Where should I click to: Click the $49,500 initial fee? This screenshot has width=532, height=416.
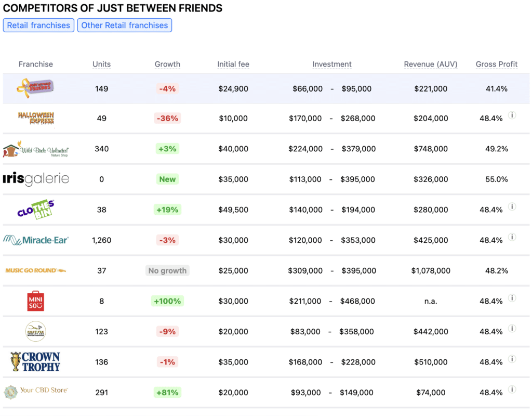pos(233,210)
